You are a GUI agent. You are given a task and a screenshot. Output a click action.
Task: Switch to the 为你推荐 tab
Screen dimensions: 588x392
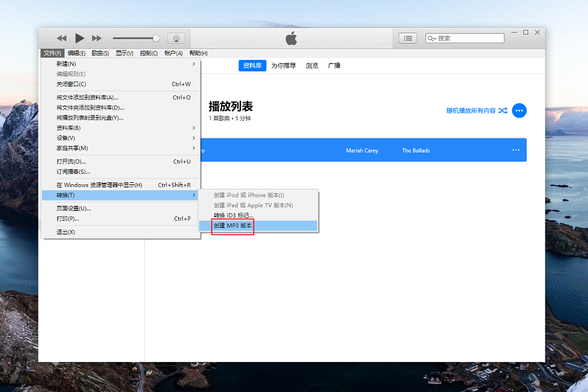click(x=284, y=65)
